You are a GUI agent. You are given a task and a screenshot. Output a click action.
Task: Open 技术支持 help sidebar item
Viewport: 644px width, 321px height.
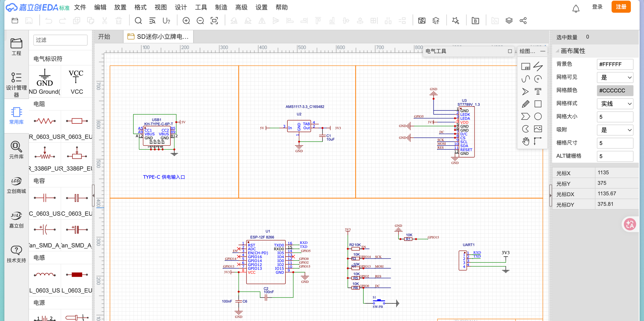click(16, 254)
